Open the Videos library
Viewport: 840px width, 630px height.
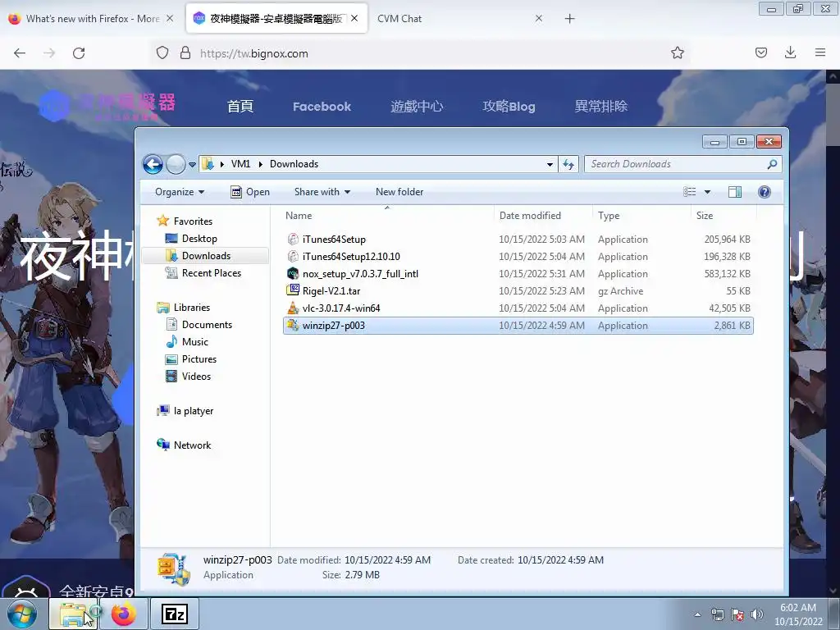pyautogui.click(x=196, y=376)
